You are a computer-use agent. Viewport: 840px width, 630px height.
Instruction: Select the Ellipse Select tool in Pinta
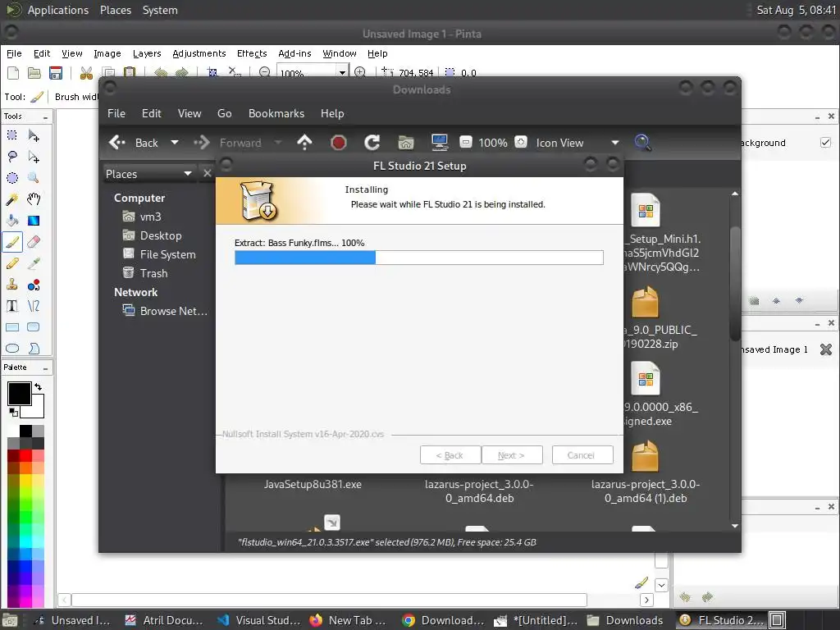click(x=11, y=178)
